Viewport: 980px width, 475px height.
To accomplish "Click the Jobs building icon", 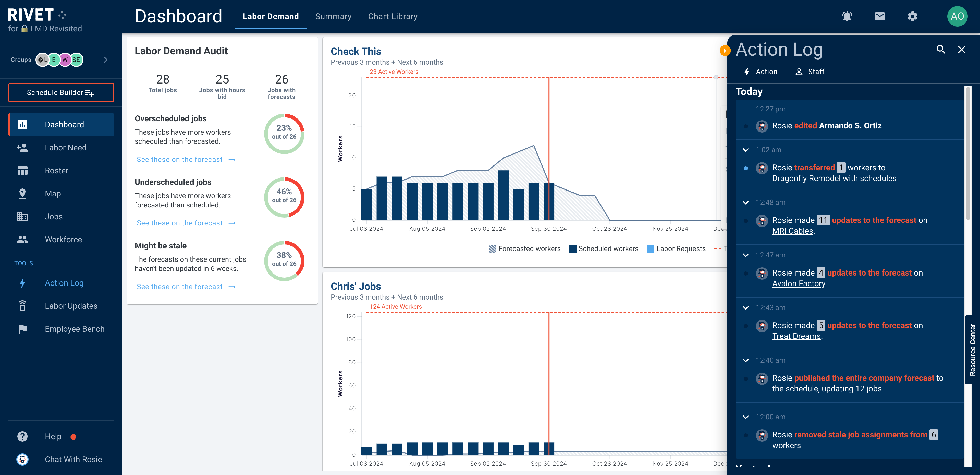I will click(x=22, y=217).
